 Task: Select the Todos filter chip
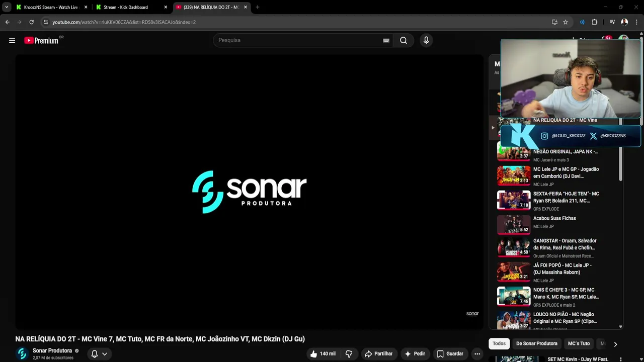(499, 343)
